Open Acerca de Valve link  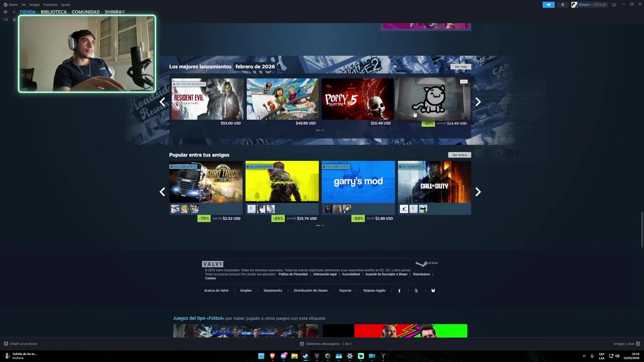tap(216, 291)
